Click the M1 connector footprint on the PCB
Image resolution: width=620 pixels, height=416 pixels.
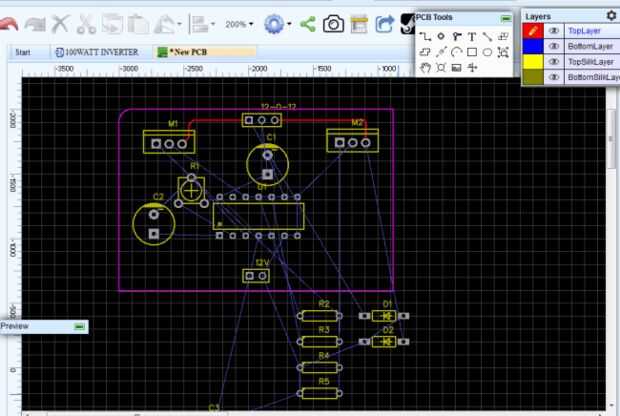coord(169,142)
